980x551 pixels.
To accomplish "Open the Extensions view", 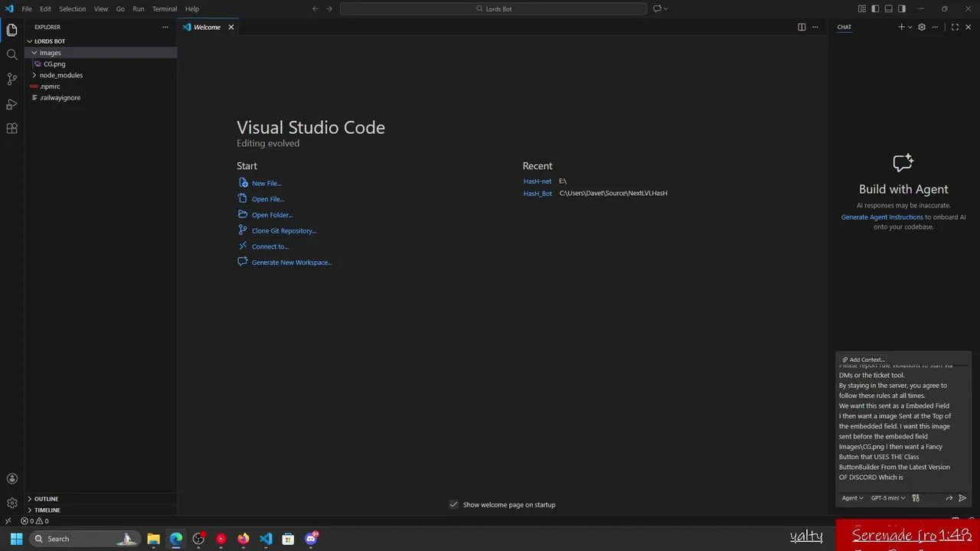I will (11, 129).
